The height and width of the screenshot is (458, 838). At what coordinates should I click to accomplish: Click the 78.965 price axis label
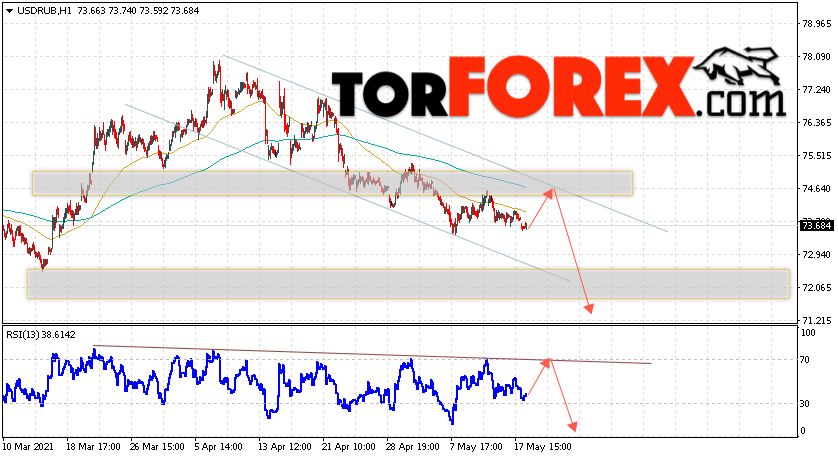(817, 24)
